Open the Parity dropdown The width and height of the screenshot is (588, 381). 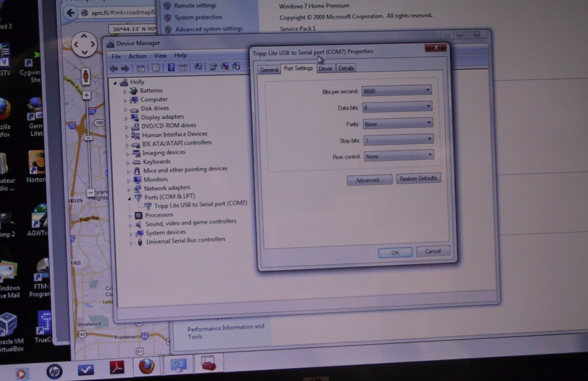(x=397, y=123)
